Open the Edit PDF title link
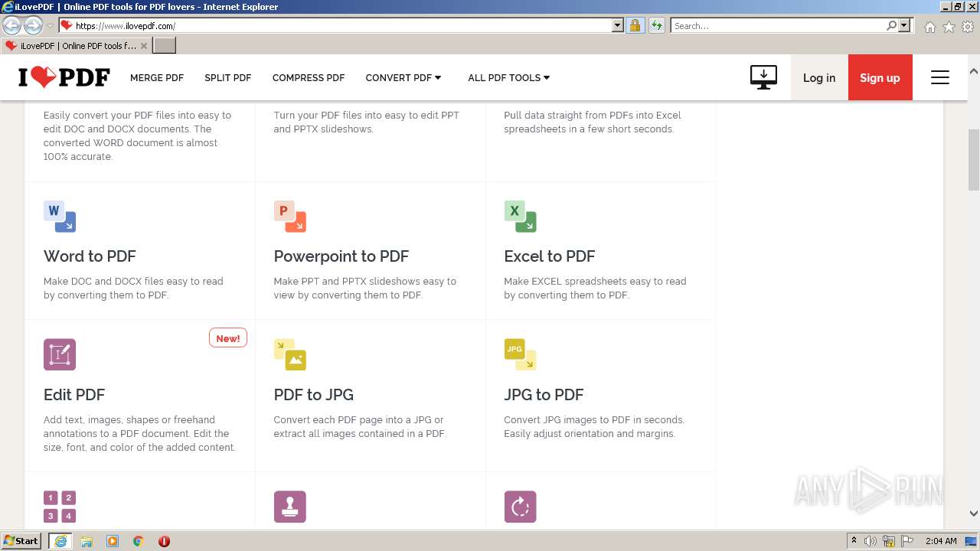 (x=74, y=395)
